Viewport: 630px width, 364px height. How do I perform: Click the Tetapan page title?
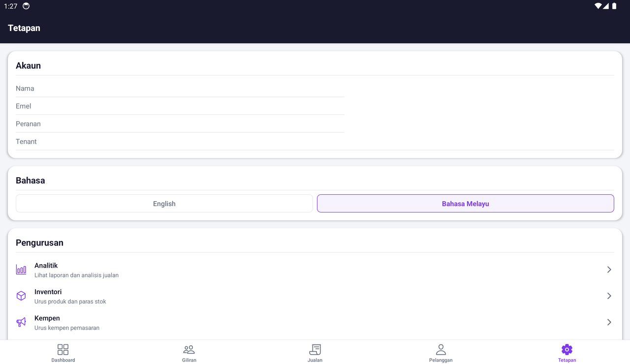[24, 28]
